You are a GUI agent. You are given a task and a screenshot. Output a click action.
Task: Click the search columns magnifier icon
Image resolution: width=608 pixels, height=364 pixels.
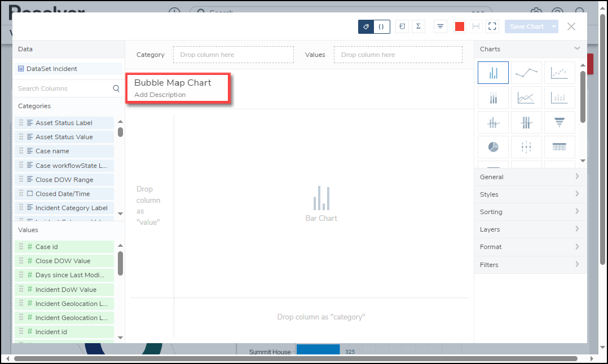click(116, 88)
